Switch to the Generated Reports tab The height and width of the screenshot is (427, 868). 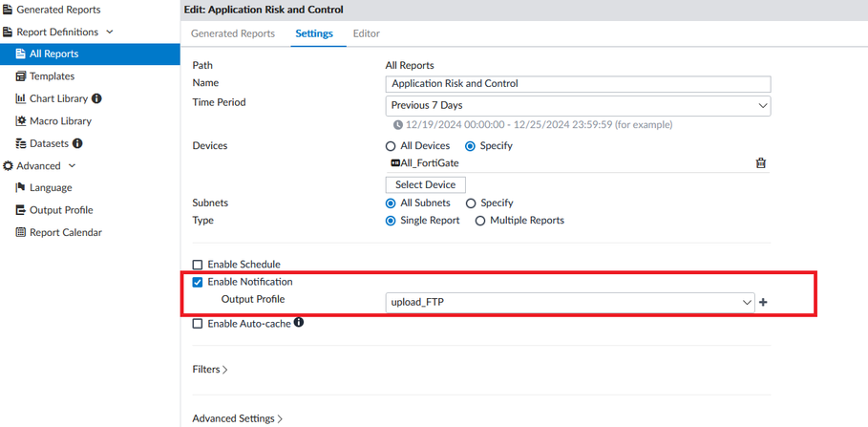click(232, 33)
